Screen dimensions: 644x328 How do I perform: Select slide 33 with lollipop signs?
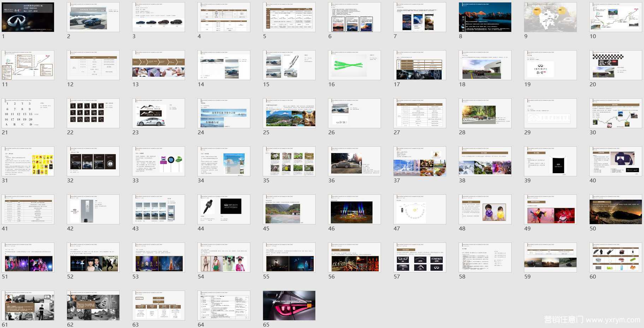159,162
